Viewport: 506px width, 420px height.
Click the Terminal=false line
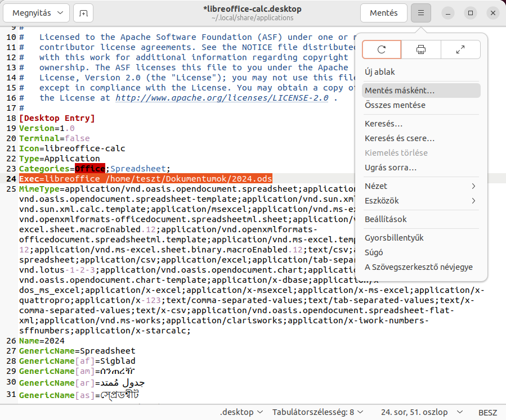click(x=54, y=138)
